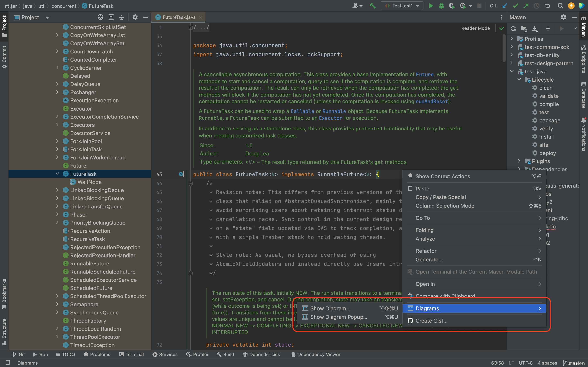Open the Search Everywhere magnifier
This screenshot has width=588, height=367.
[x=560, y=6]
